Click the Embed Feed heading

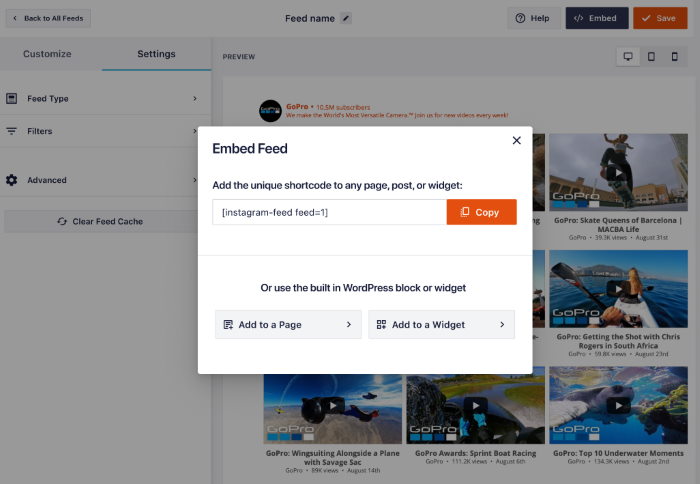point(250,149)
